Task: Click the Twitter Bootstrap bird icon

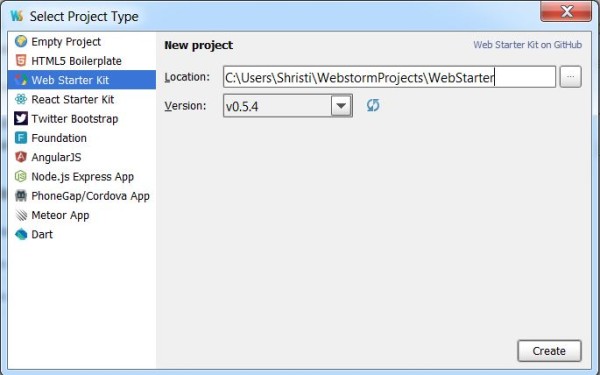Action: 21,118
